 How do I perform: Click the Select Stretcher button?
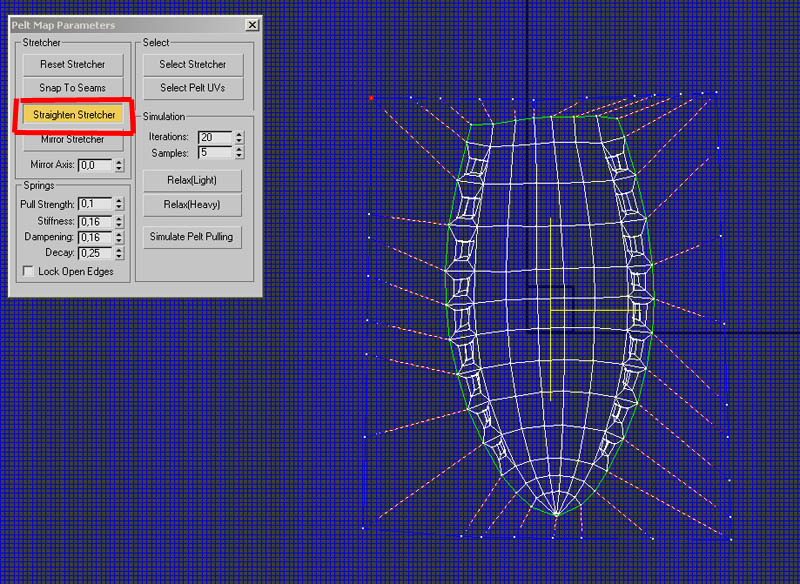[x=193, y=64]
